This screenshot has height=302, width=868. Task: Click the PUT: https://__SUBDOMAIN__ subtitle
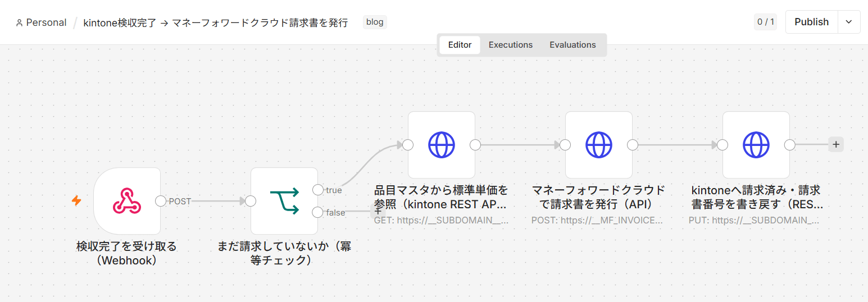tap(754, 221)
